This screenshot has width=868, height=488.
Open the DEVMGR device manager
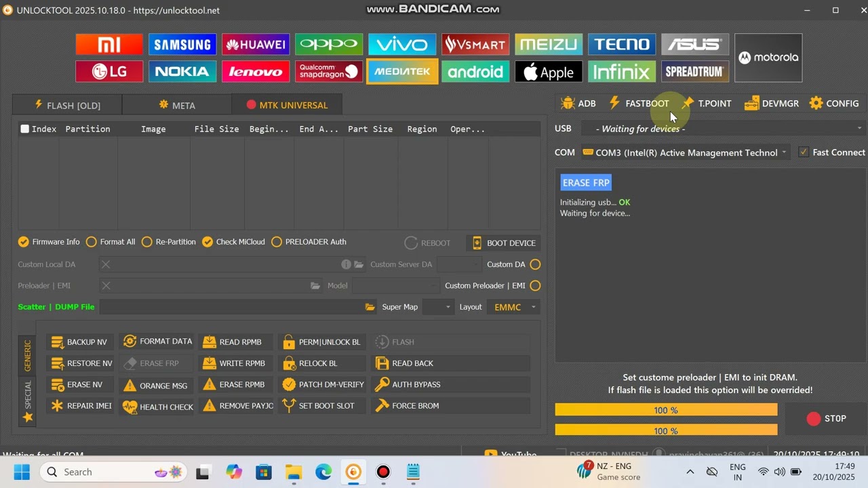(x=772, y=103)
